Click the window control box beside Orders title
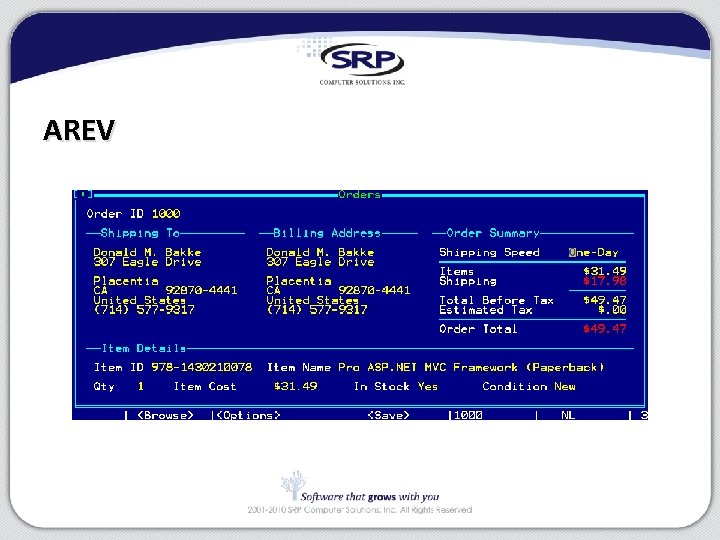720x540 pixels. (83, 194)
